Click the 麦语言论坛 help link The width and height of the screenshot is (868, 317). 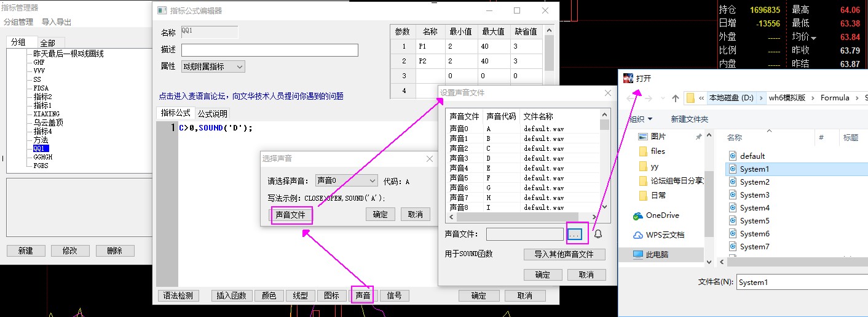pyautogui.click(x=251, y=96)
